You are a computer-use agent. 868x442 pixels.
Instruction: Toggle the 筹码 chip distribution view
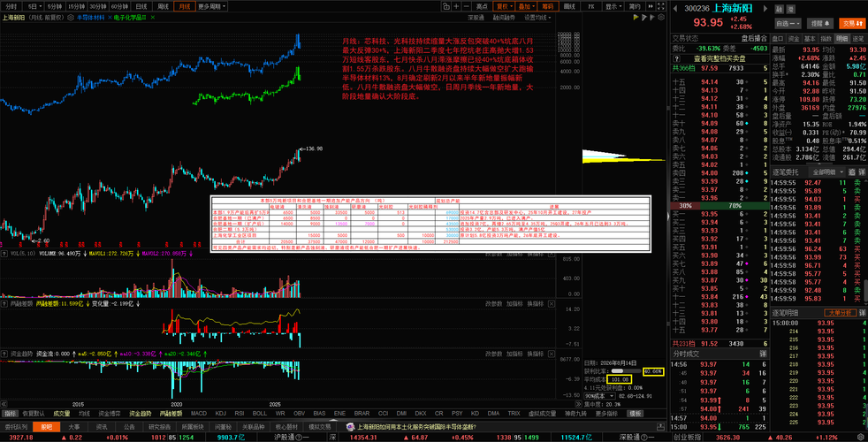tap(547, 7)
